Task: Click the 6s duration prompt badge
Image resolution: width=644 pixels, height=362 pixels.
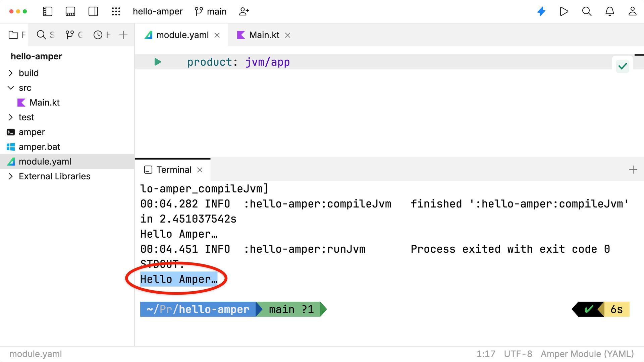Action: click(616, 309)
